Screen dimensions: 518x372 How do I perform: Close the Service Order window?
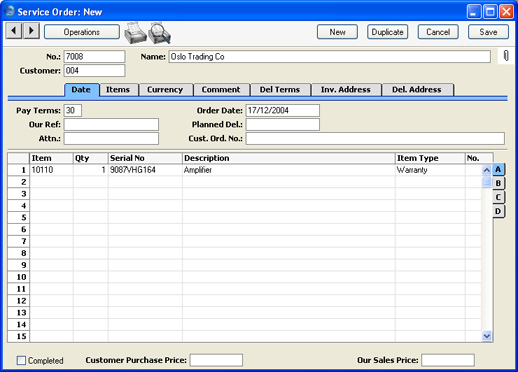click(506, 12)
